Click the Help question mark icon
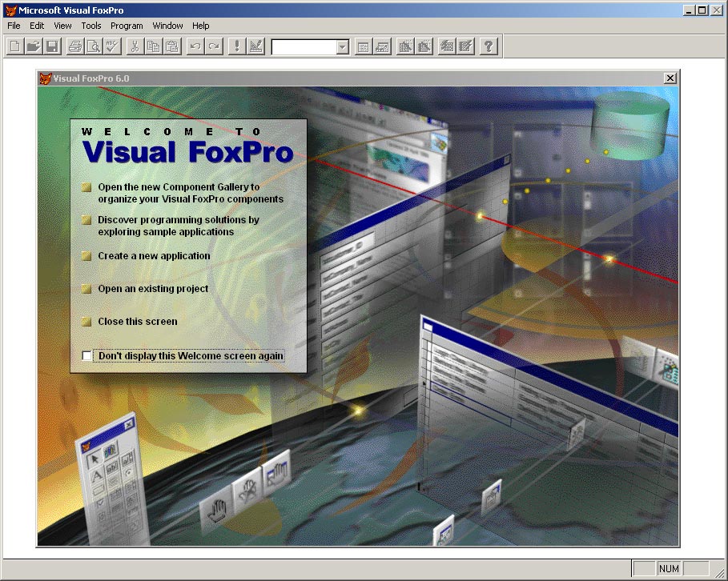The height and width of the screenshot is (581, 728). coord(489,46)
